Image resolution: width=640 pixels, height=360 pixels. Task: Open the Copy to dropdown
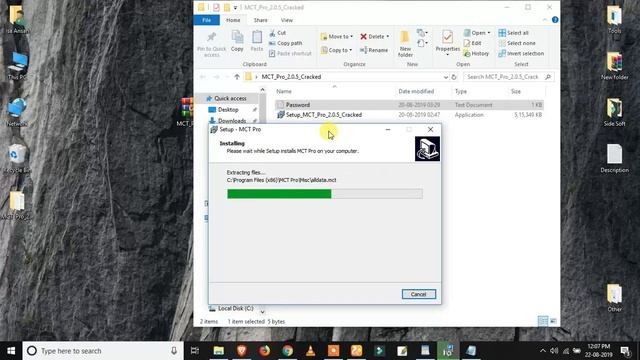(336, 50)
